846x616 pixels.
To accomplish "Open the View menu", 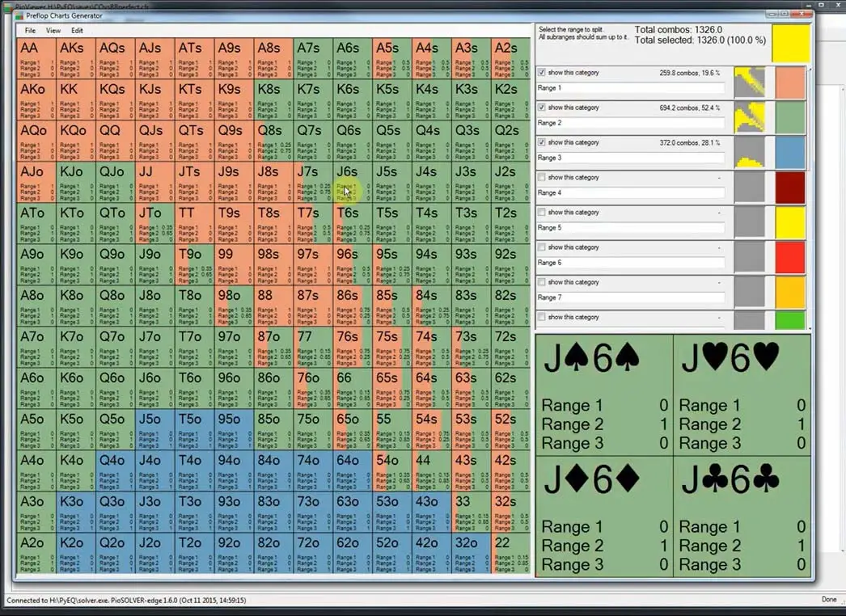I will pyautogui.click(x=53, y=30).
